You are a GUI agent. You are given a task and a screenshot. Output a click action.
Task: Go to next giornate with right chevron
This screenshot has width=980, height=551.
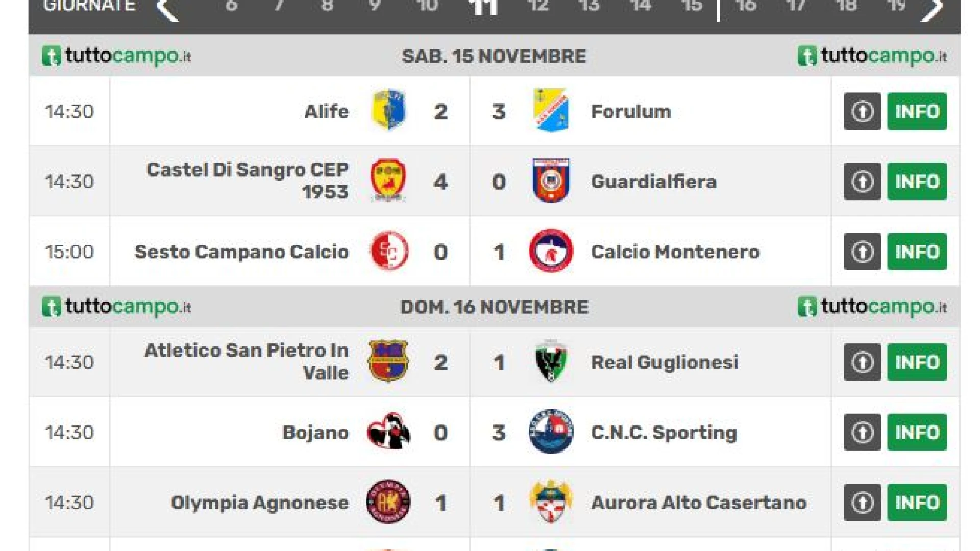[932, 9]
